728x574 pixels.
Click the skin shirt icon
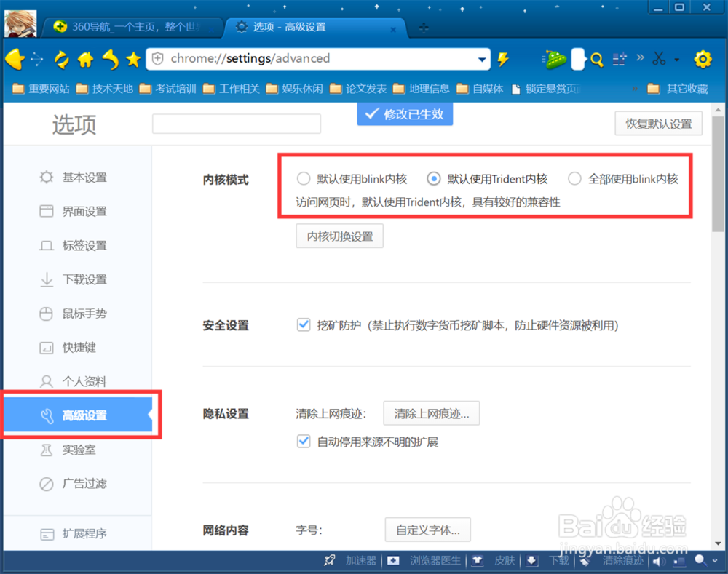478,561
